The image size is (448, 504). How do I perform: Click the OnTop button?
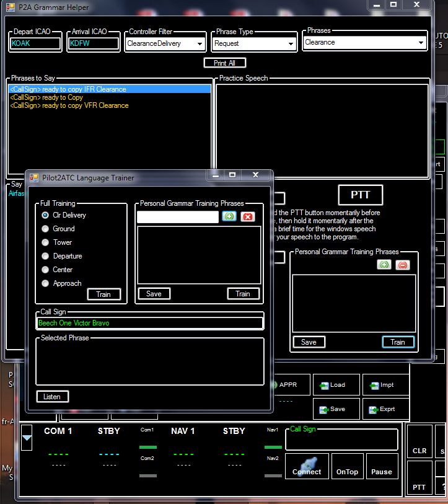347,466
